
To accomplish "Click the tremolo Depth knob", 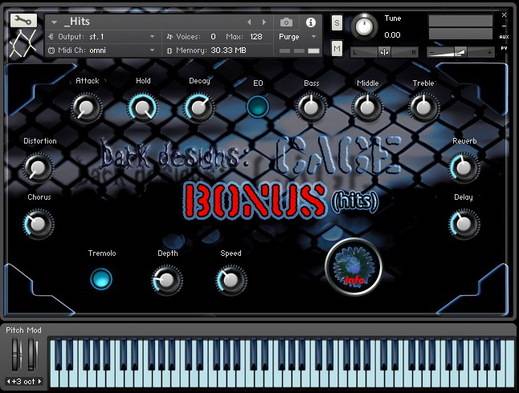I will pyautogui.click(x=167, y=280).
